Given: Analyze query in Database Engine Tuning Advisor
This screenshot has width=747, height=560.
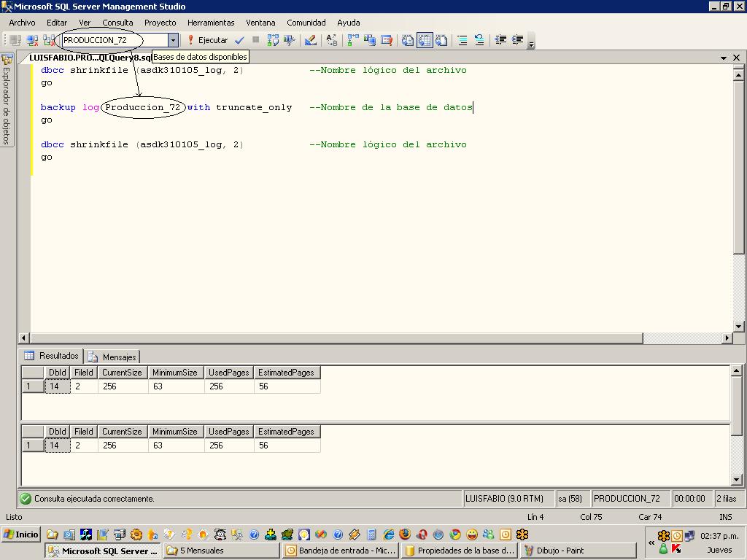Looking at the screenshot, I should [289, 41].
